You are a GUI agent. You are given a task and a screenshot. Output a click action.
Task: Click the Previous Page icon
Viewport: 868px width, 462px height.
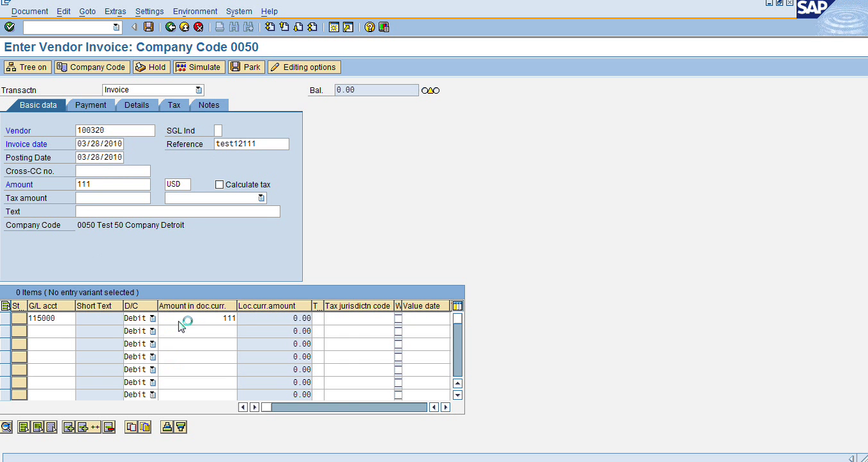(284, 27)
